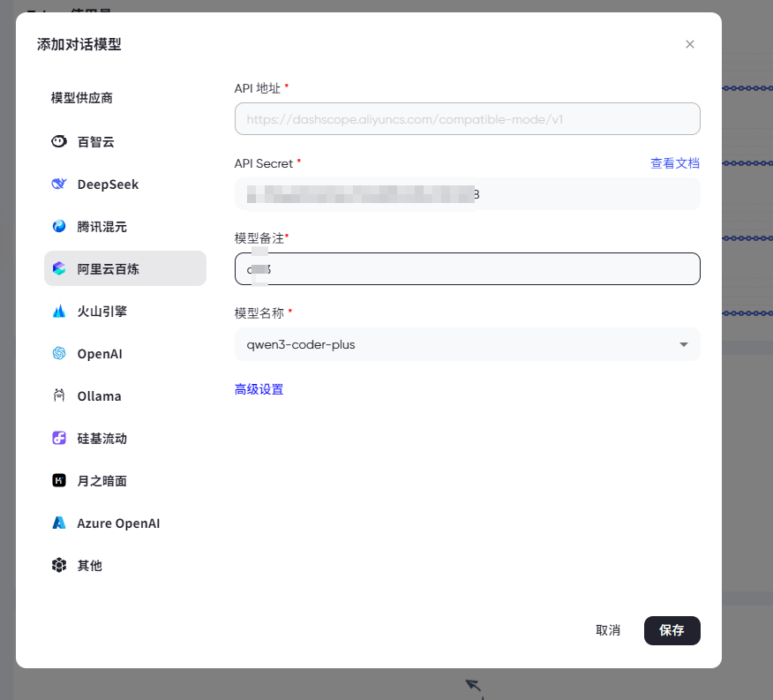This screenshot has height=700, width=773.
Task: Click the 保存 button
Action: (672, 630)
